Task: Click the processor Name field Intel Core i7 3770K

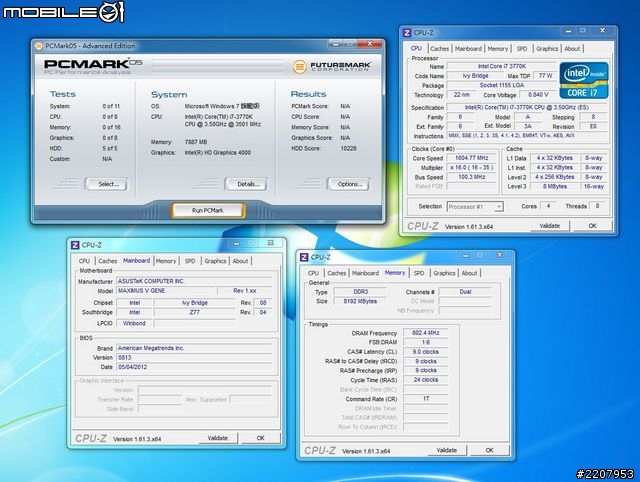Action: tap(502, 66)
